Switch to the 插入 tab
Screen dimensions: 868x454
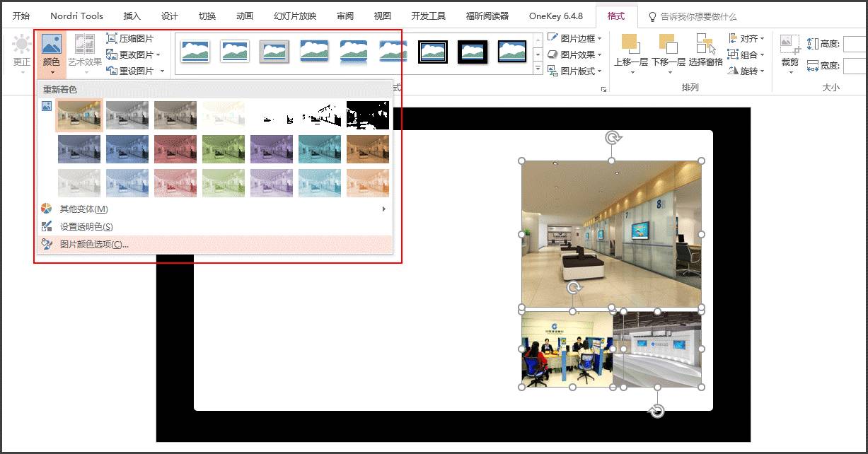click(132, 16)
